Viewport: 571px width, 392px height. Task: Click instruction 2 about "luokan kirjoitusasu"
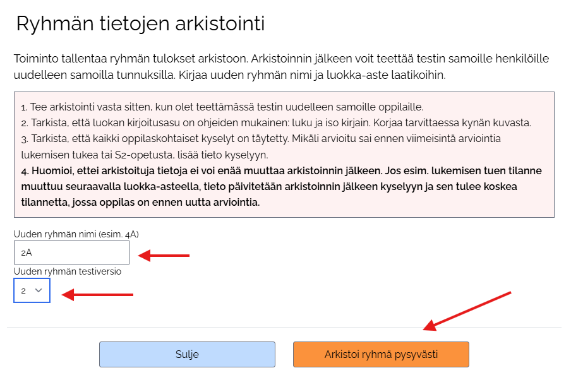tap(276, 122)
